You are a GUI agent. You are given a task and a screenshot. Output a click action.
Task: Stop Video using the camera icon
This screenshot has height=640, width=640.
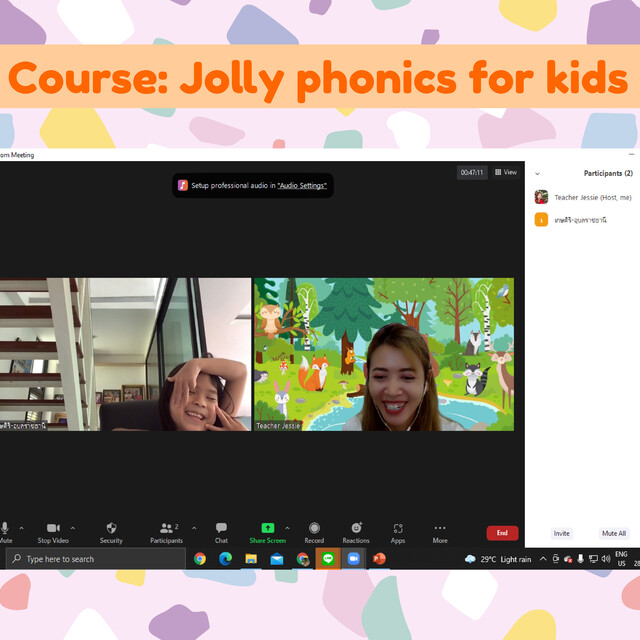53,528
